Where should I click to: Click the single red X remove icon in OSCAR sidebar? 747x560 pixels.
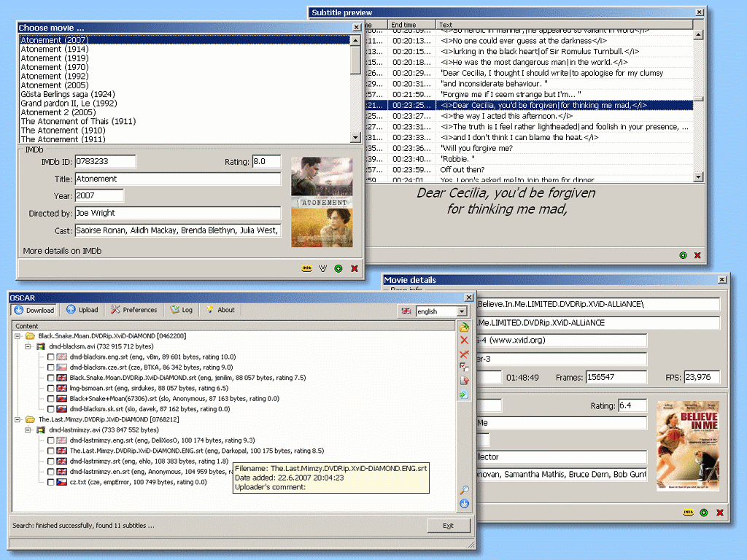pyautogui.click(x=464, y=340)
